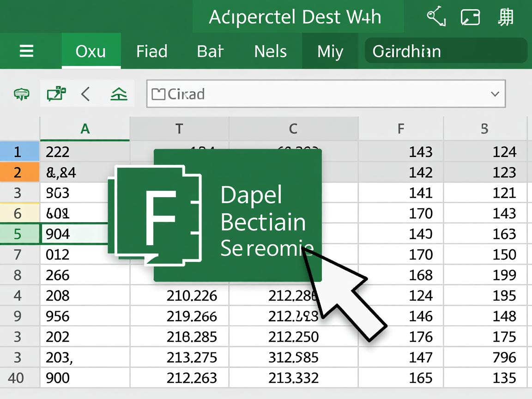Click the green stacked arrows toolbar icon
This screenshot has width=532, height=399.
point(119,94)
